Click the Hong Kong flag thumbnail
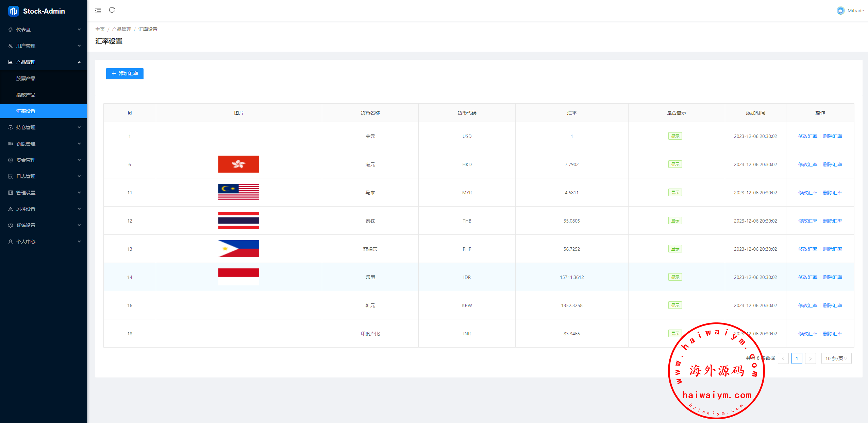The width and height of the screenshot is (868, 423). pyautogui.click(x=238, y=164)
